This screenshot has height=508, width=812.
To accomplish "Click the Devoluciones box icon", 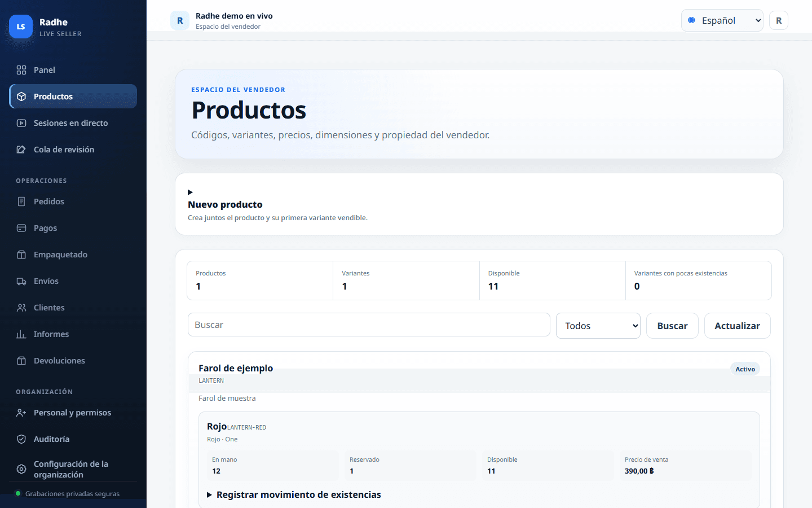I will point(21,361).
